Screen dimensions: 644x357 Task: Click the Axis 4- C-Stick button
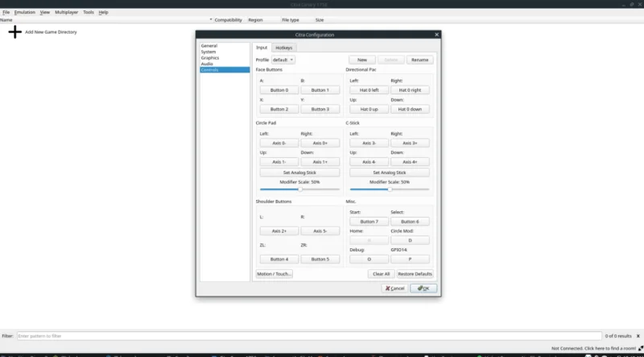[x=369, y=162]
